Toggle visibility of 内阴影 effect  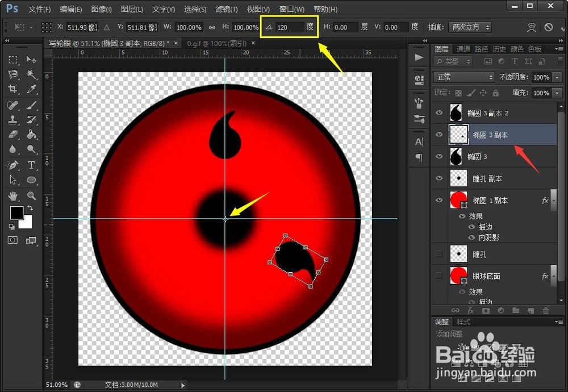(x=471, y=237)
